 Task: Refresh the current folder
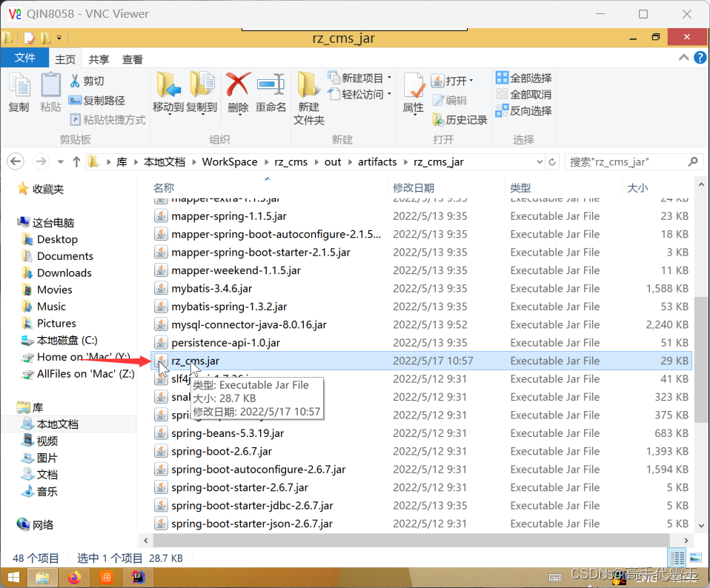click(552, 162)
